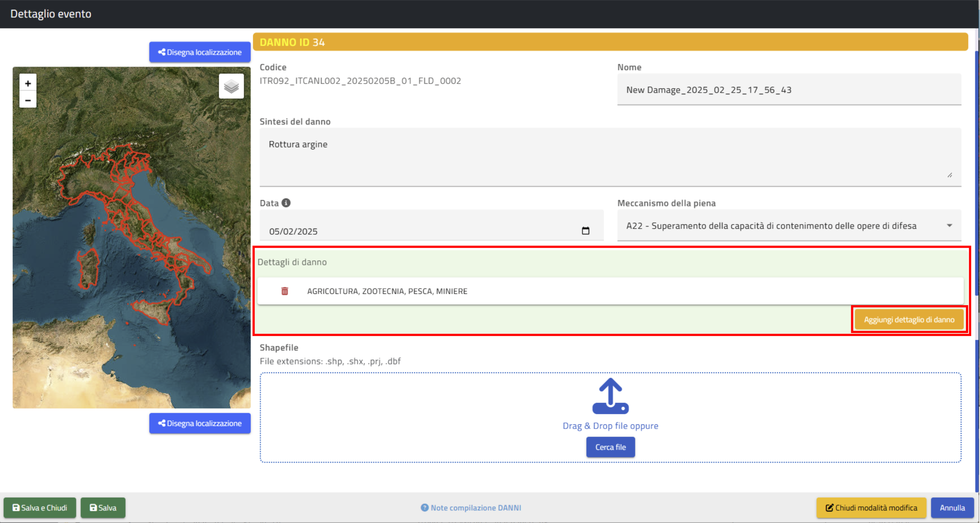Click the bottom Disegna localizzazione button
The image size is (980, 523).
[x=200, y=423]
